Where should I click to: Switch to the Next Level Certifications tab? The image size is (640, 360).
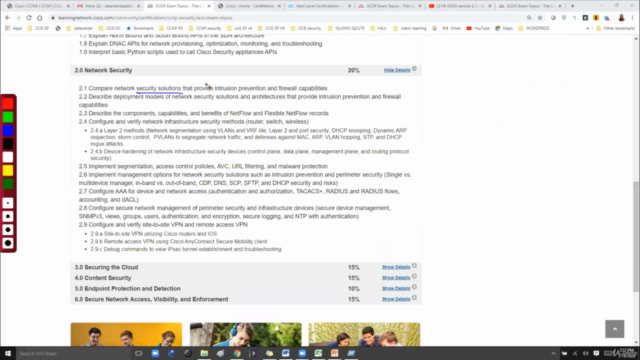pyautogui.click(x=319, y=6)
